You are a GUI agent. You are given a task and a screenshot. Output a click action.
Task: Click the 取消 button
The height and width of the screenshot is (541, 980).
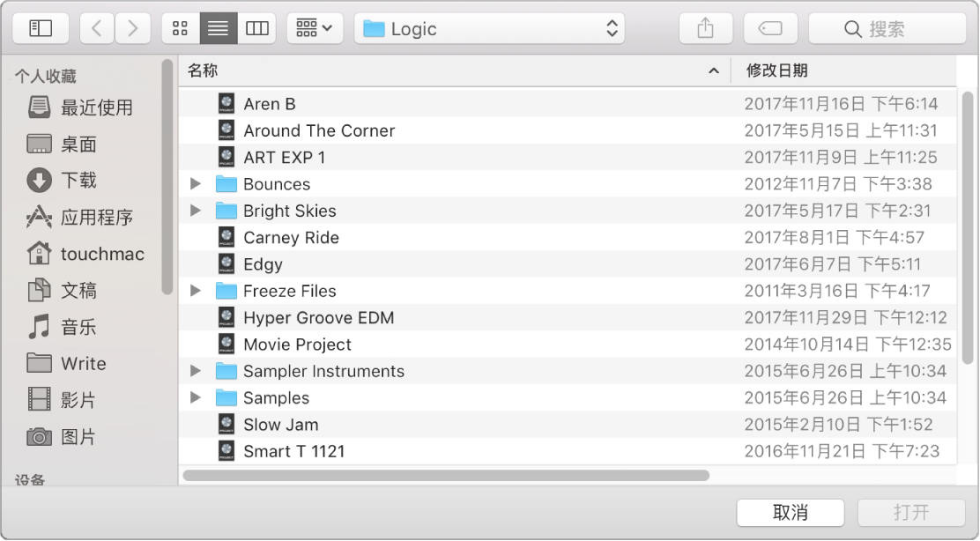790,512
